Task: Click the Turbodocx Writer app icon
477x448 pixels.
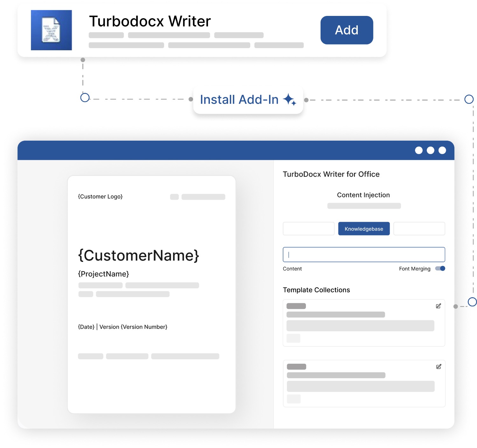Action: click(51, 30)
